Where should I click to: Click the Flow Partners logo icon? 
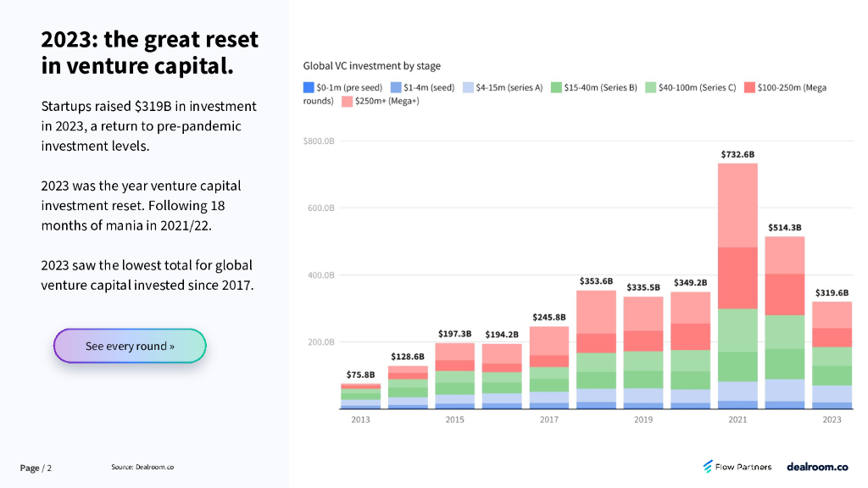708,467
